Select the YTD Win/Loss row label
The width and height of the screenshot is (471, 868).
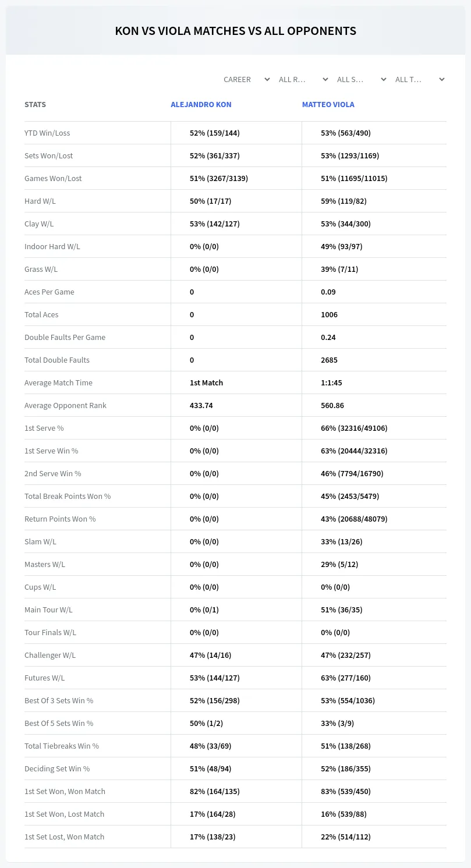coord(47,133)
